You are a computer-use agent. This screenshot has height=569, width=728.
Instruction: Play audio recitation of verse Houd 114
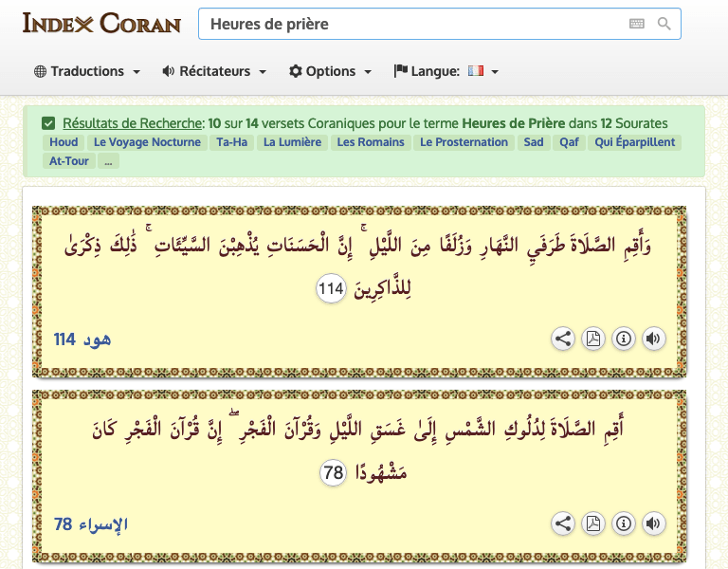[x=652, y=339]
